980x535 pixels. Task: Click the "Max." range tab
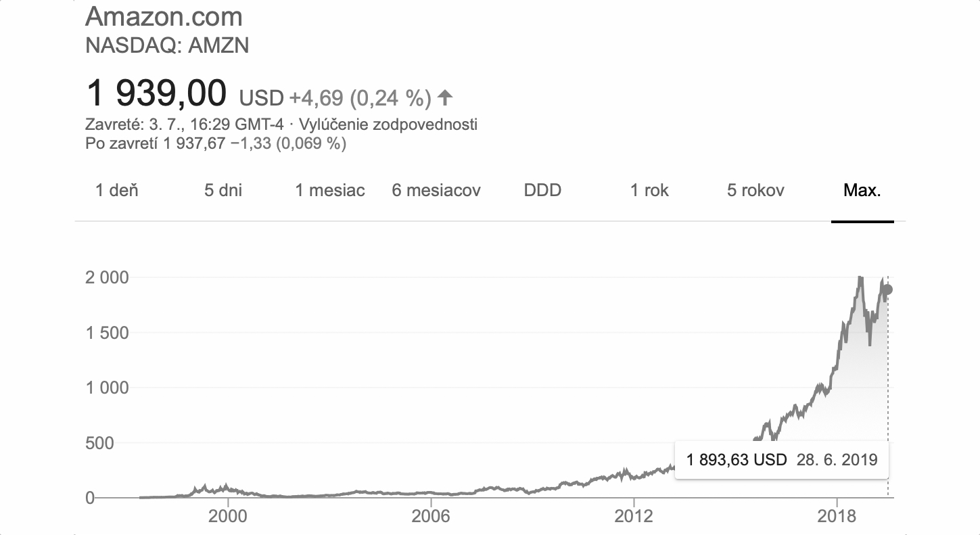(x=862, y=190)
